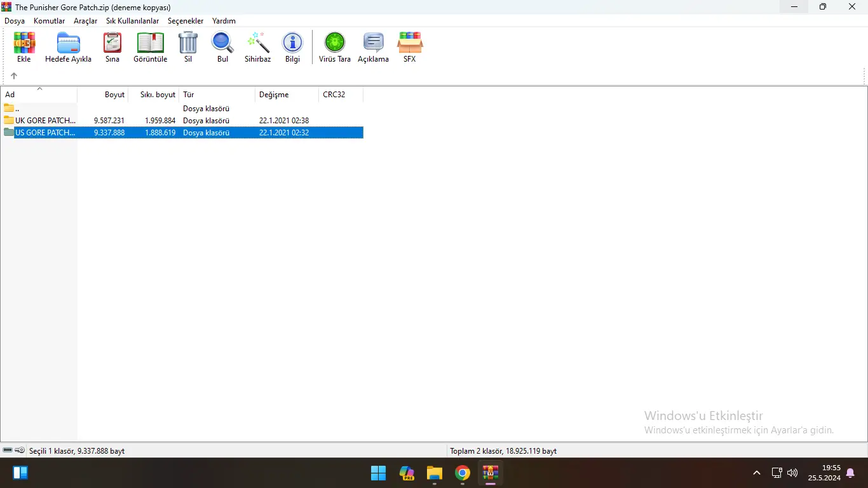The image size is (868, 488).
Task: Click the packed size 1.888.619
Action: [160, 133]
